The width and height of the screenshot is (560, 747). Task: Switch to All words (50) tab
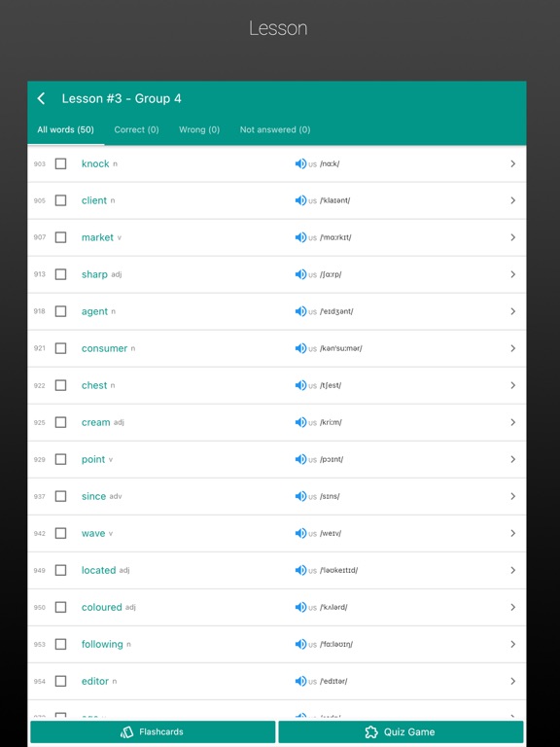(x=66, y=129)
